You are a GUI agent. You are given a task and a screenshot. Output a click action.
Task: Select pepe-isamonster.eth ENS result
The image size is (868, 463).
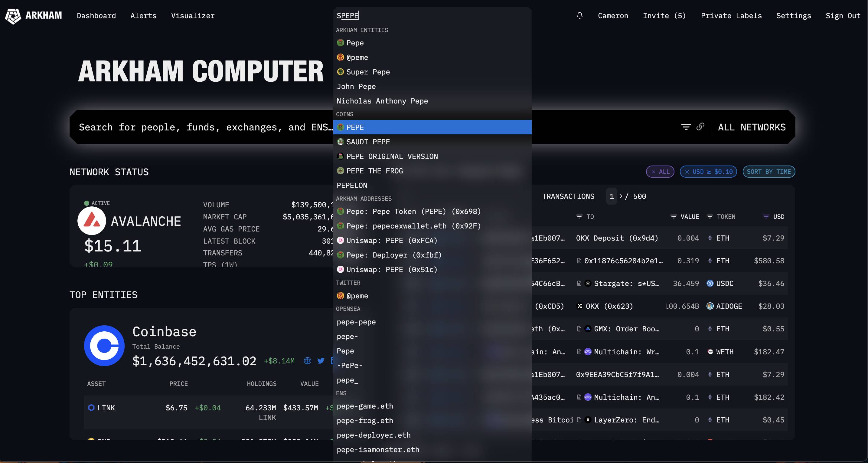(x=432, y=449)
